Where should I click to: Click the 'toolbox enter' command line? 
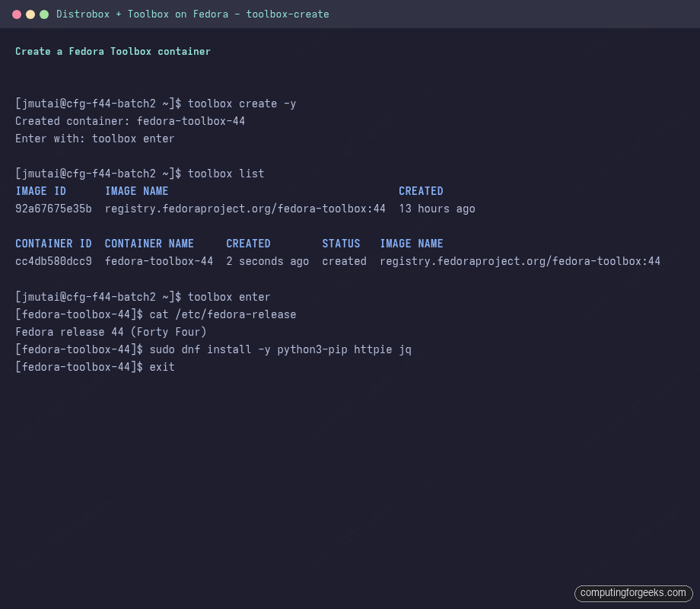point(143,297)
